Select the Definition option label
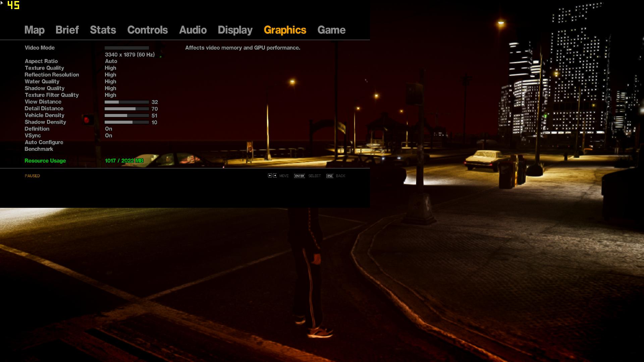Viewport: 644px width, 362px height. 37,129
